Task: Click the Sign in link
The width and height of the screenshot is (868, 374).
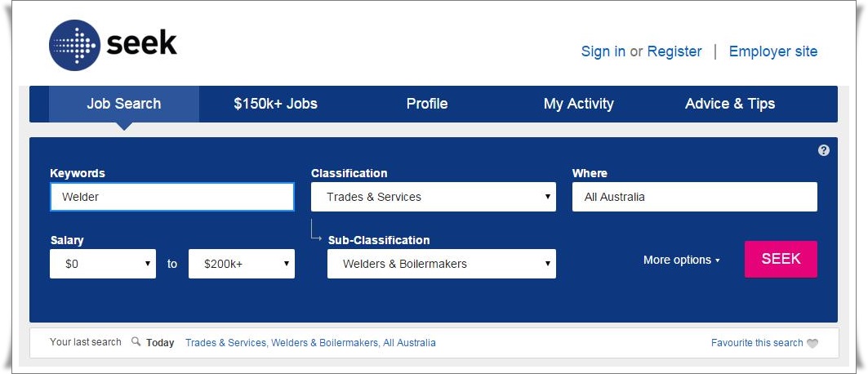Action: pyautogui.click(x=603, y=51)
